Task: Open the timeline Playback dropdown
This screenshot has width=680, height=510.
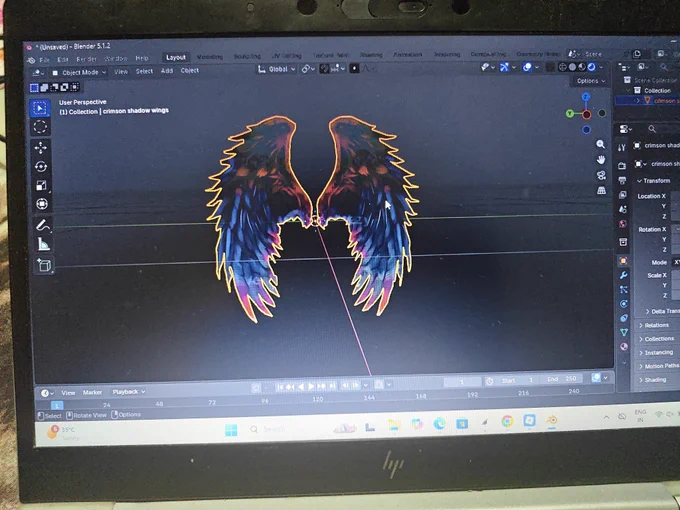Action: point(128,392)
